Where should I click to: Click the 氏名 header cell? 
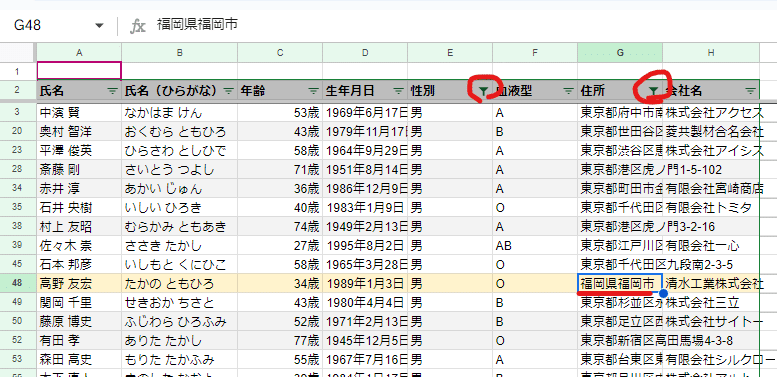click(79, 91)
